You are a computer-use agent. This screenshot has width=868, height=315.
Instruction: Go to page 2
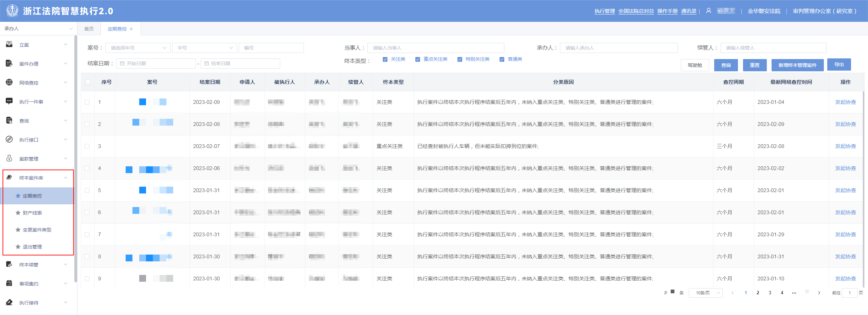(758, 293)
